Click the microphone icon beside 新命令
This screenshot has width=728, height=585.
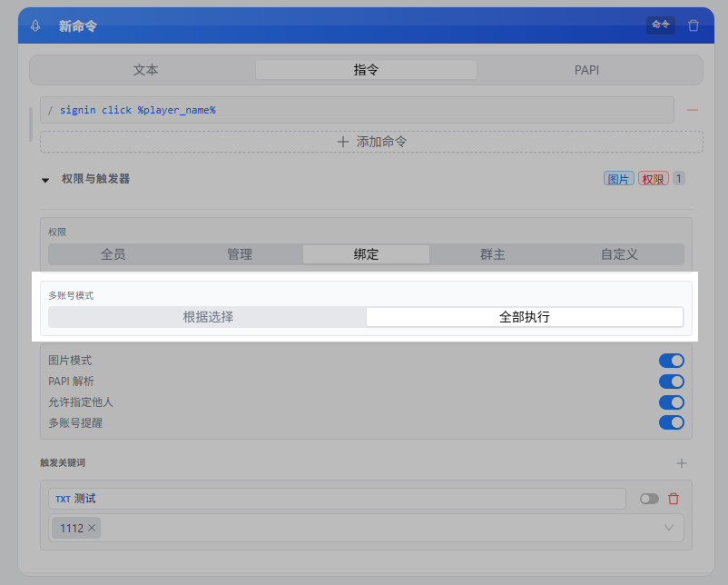[36, 26]
